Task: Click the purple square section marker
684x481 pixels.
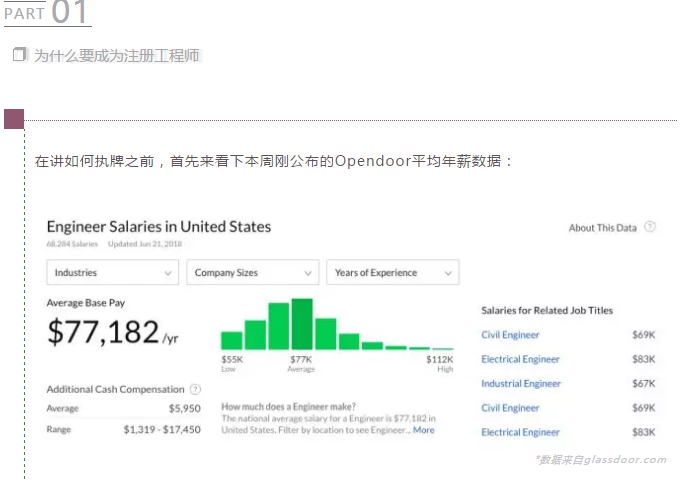Action: pyautogui.click(x=13, y=120)
